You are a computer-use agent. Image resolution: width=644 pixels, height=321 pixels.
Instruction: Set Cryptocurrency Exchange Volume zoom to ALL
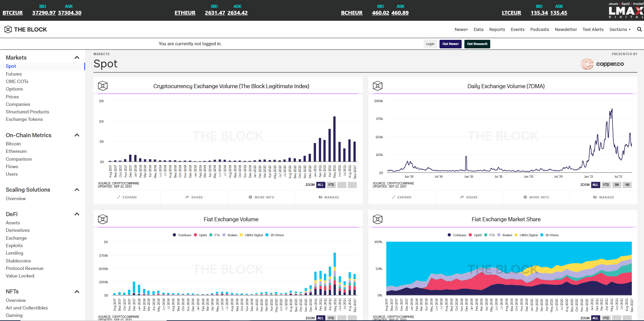tap(320, 185)
